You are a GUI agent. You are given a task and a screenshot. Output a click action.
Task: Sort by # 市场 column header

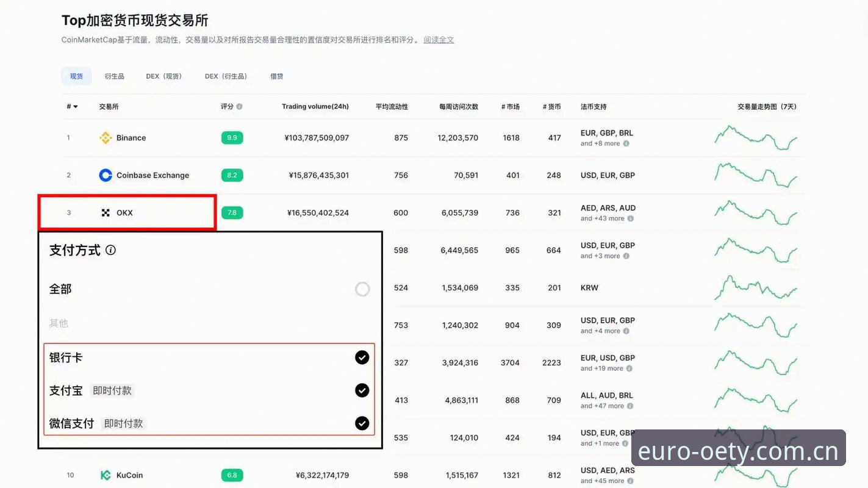pyautogui.click(x=511, y=107)
